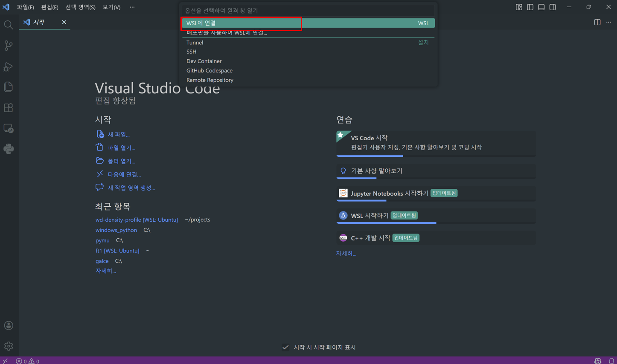Open the Search view in activity bar
This screenshot has width=617, height=364.
coord(9,25)
